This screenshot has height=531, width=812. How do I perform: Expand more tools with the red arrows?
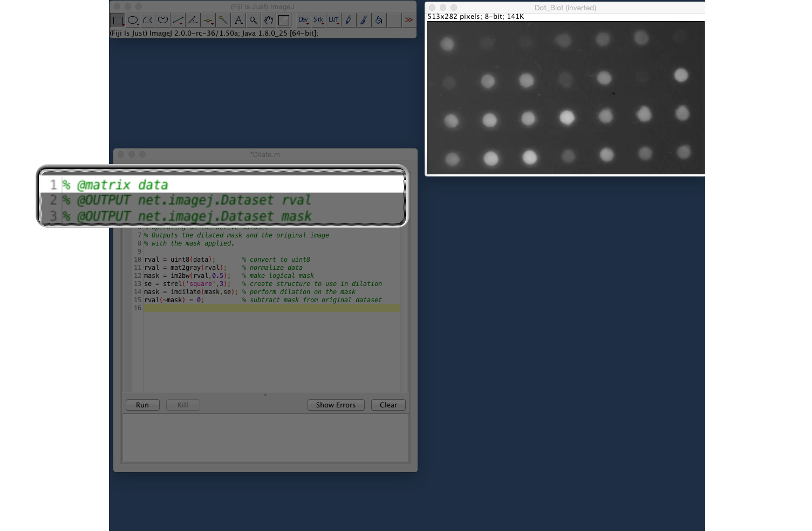tap(409, 21)
